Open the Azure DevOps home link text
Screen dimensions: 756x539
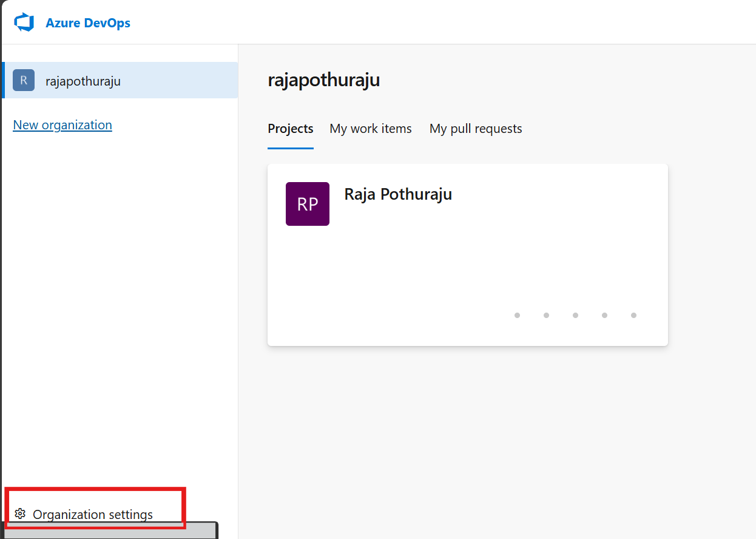pyautogui.click(x=88, y=23)
